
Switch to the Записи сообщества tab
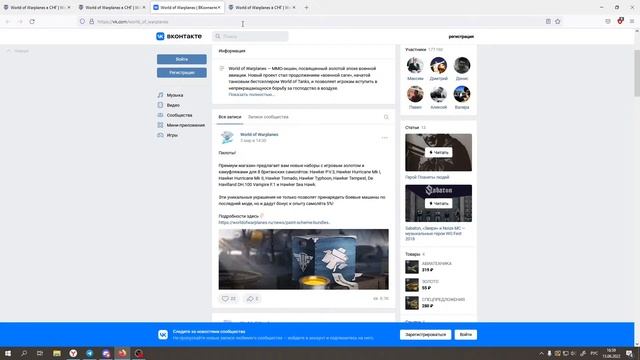(268, 117)
